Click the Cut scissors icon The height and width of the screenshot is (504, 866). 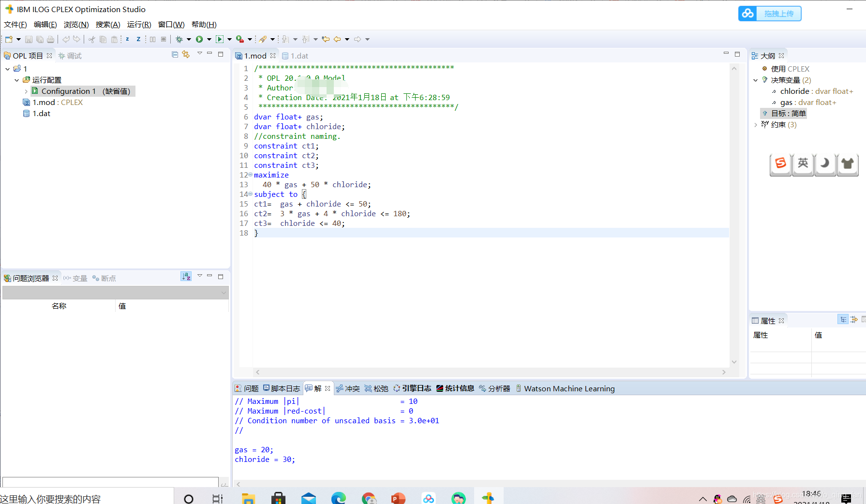91,39
